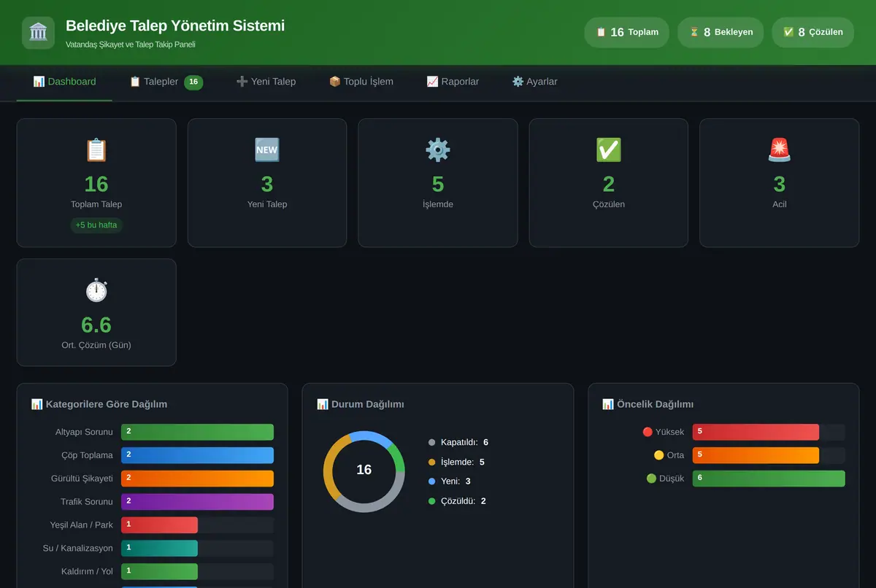Click the Yeşil Alan / Park category label
This screenshot has height=588, width=876.
click(82, 525)
